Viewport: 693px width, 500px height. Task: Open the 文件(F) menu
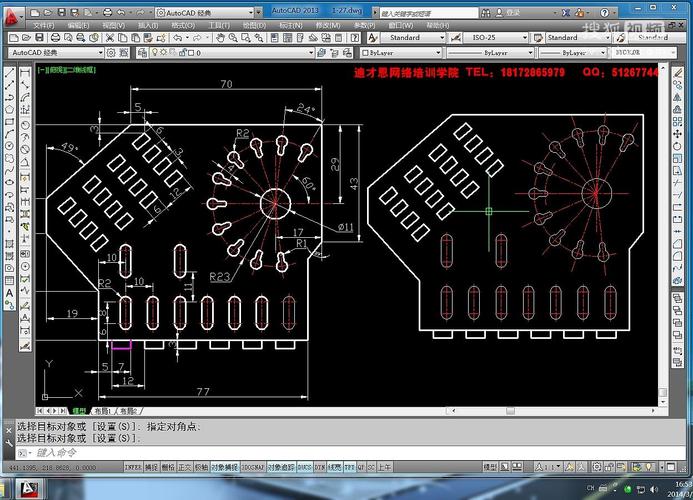tap(44, 26)
